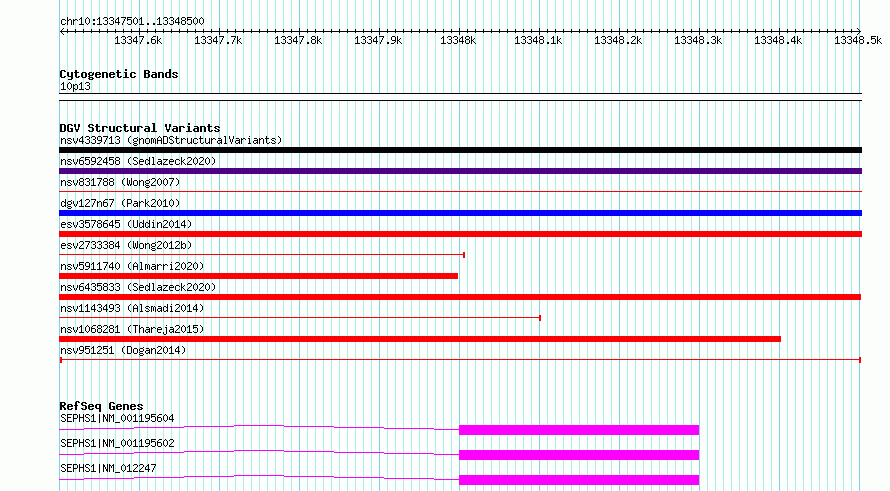Screen dimensions: 890x491
Task: Click the 13348.4k ruler tick label
Action: 778,41
